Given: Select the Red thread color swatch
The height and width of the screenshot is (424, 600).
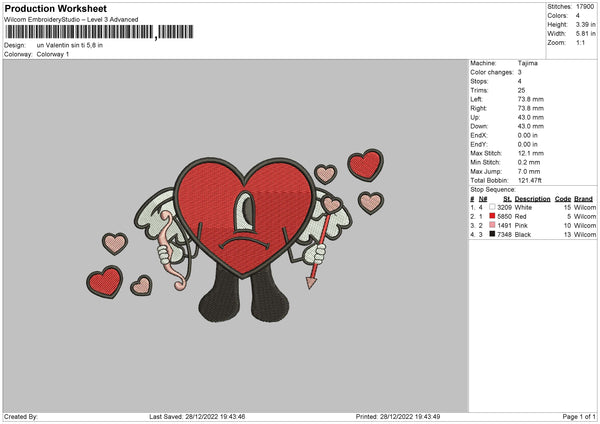Looking at the screenshot, I should tap(491, 216).
